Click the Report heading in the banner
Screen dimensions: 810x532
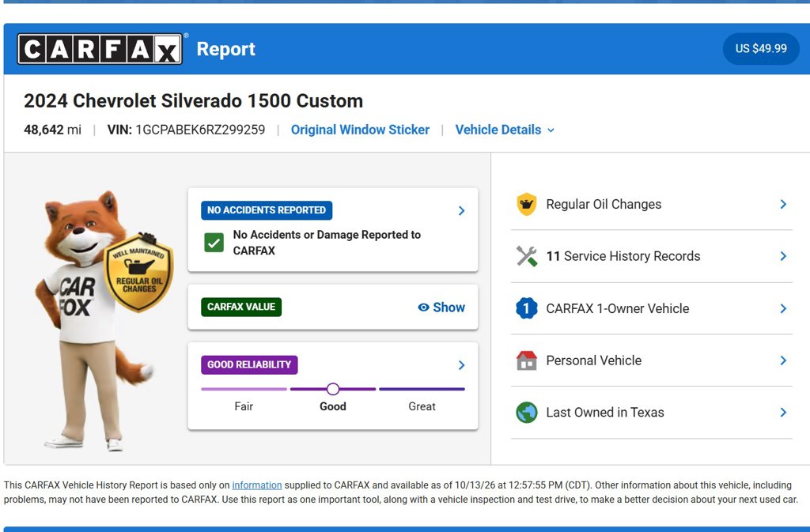click(x=225, y=49)
